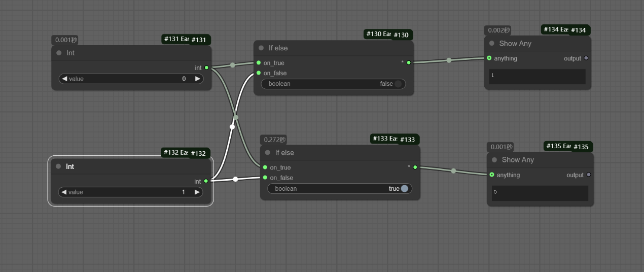Click the Show Any text box displaying 1
Screen dimensions: 644x272
point(537,77)
